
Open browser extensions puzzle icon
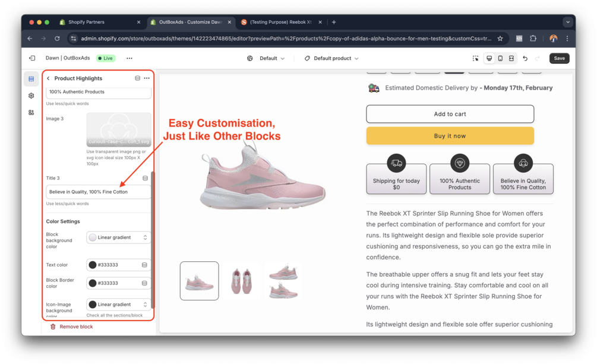533,39
